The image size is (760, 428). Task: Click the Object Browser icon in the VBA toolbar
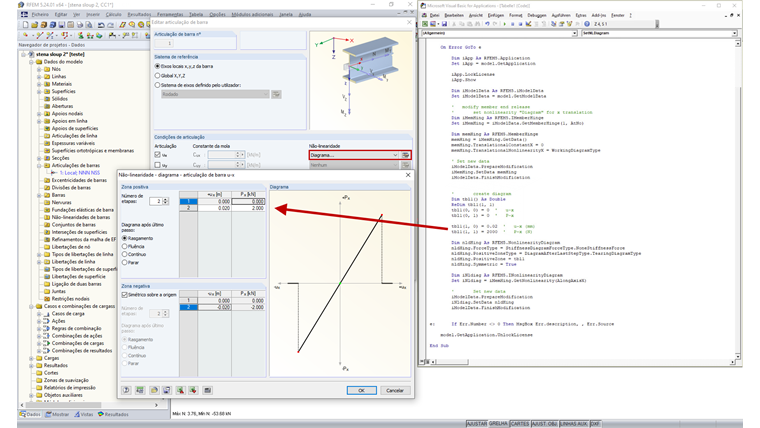pyautogui.click(x=569, y=24)
